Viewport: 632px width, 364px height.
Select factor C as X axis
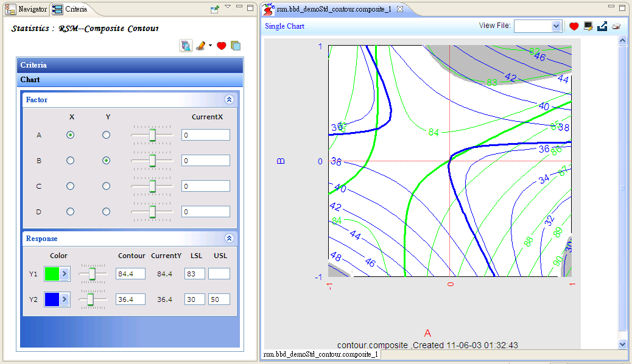click(x=70, y=186)
